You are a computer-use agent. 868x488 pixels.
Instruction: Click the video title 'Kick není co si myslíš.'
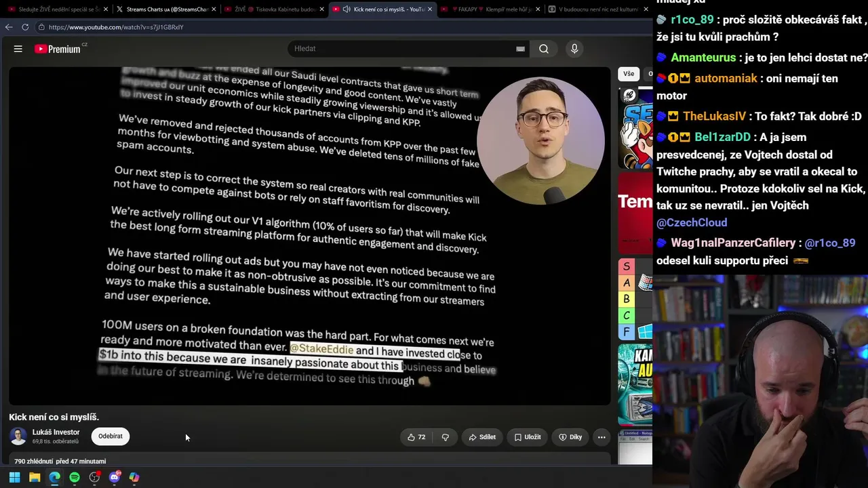coord(54,417)
